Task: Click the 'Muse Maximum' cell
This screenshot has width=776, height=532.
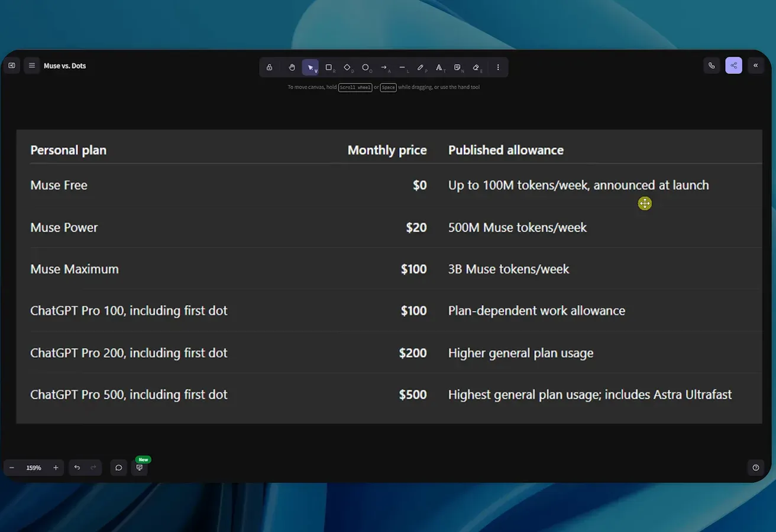Action: point(75,269)
